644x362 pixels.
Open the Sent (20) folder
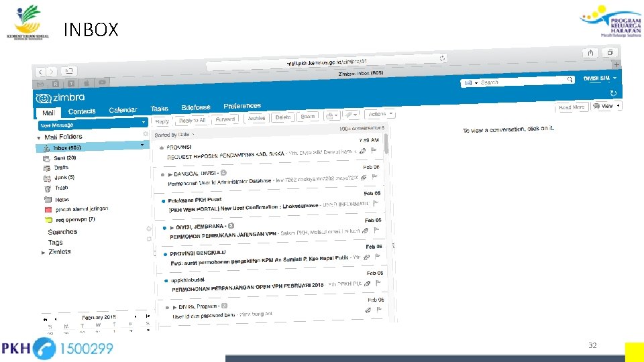pyautogui.click(x=64, y=158)
